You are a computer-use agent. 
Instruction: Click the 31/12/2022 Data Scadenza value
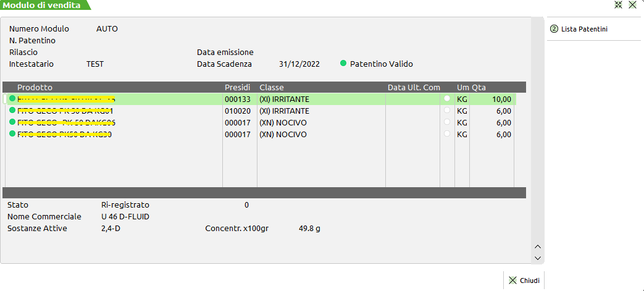coord(299,64)
